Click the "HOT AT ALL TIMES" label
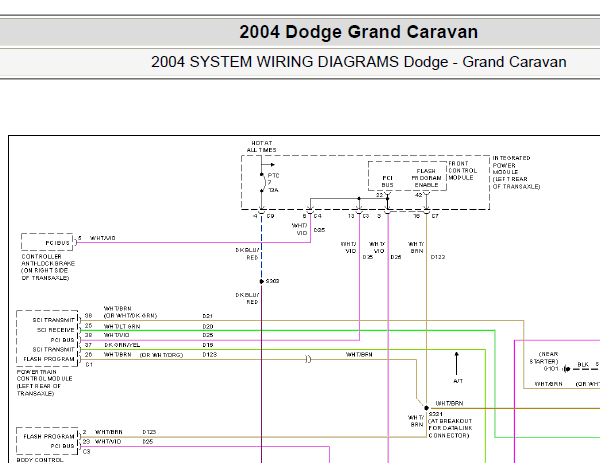This screenshot has width=600, height=463. (261, 147)
